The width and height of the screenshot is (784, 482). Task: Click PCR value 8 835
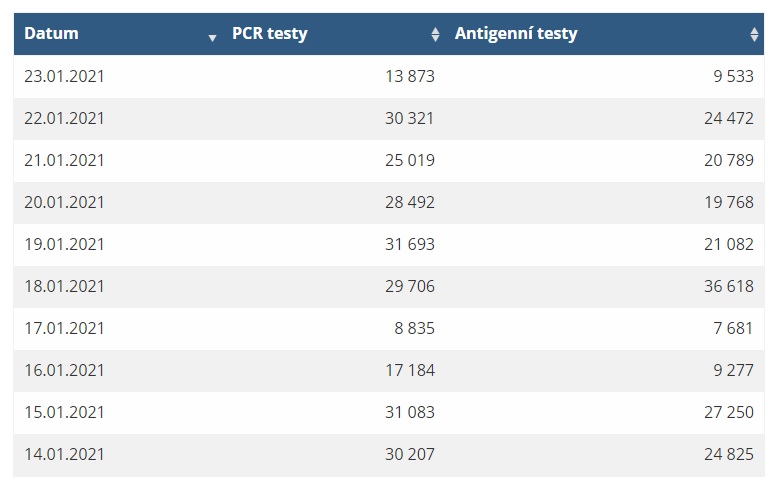(x=414, y=328)
